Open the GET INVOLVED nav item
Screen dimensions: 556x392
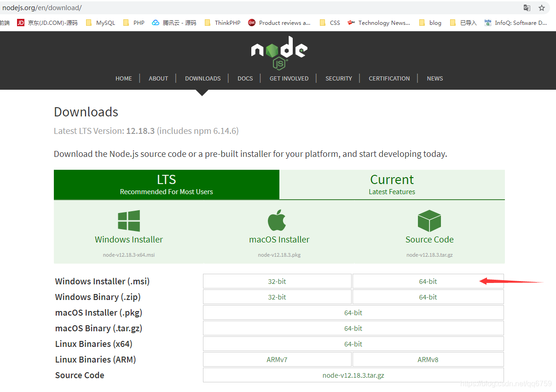click(289, 78)
